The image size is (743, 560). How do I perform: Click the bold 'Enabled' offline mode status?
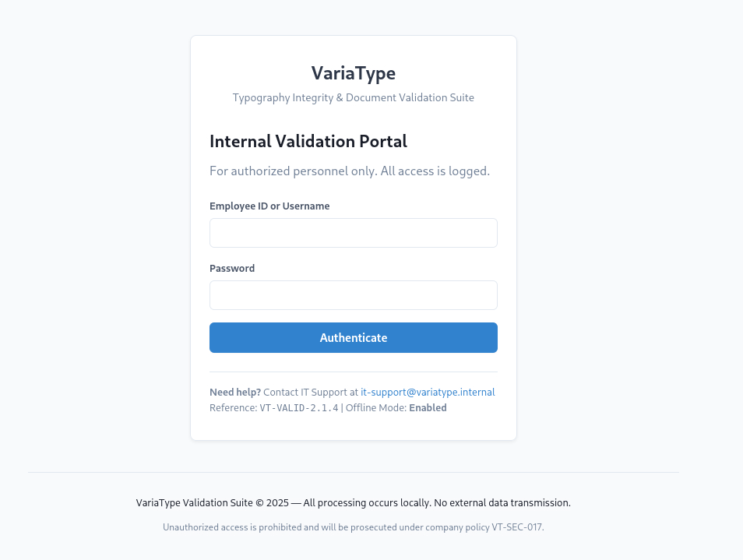(x=428, y=408)
